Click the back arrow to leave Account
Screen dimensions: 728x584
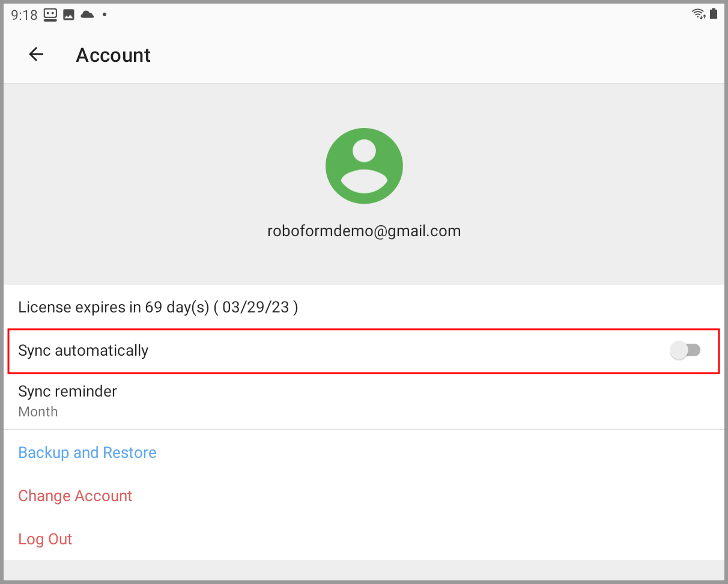[36, 55]
